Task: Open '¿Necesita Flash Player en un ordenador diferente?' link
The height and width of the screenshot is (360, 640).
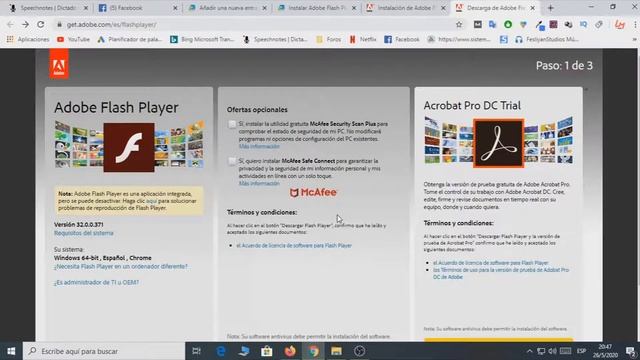Action: pos(120,266)
